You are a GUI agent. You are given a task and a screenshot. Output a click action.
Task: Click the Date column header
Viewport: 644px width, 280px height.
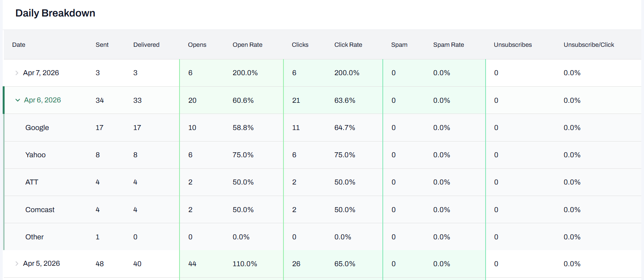(19, 45)
